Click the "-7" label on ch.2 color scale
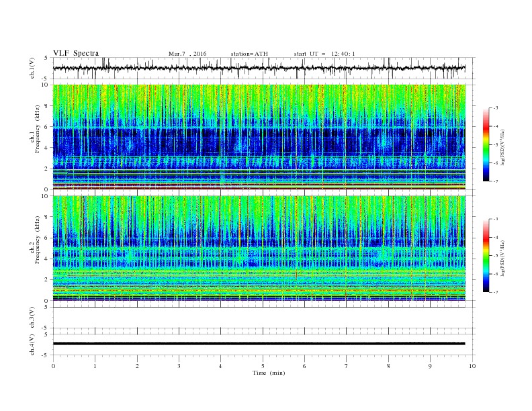This screenshot has width=532, height=411. coord(496,292)
